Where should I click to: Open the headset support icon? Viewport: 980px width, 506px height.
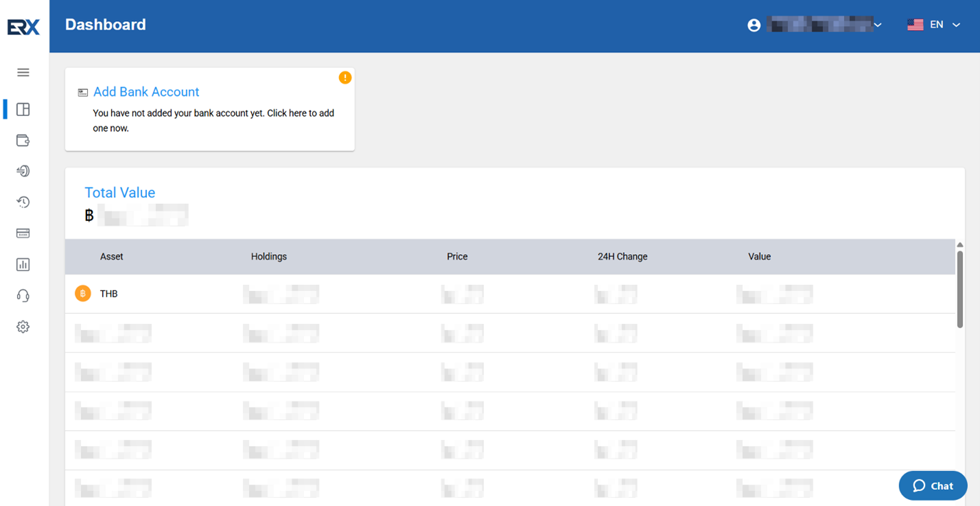(23, 295)
